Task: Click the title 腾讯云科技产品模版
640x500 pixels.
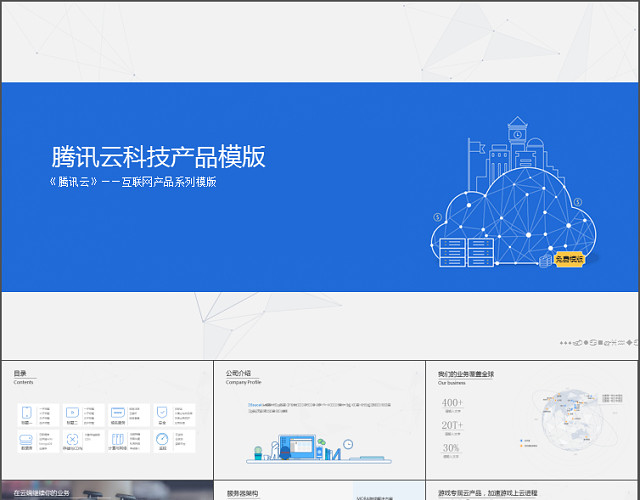Action: coord(158,157)
